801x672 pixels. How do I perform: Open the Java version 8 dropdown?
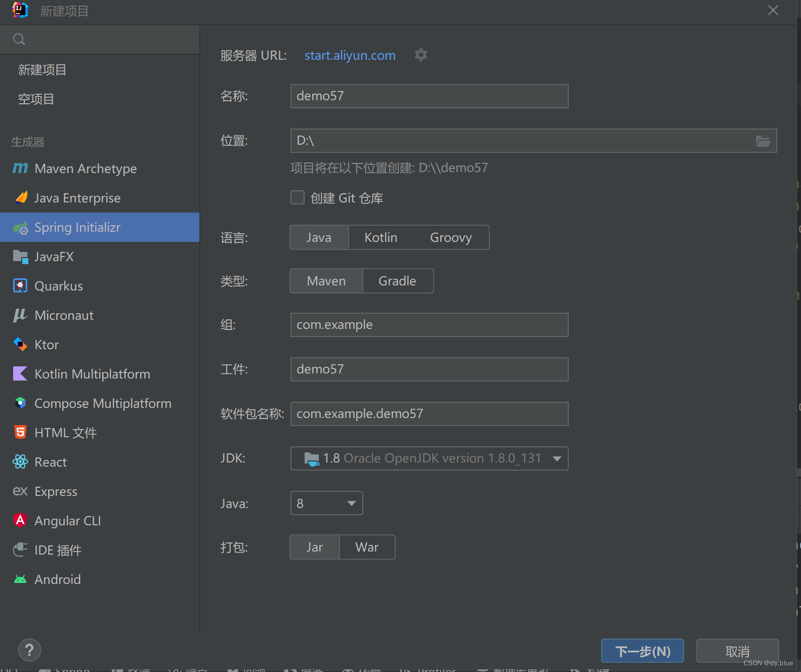coord(327,503)
